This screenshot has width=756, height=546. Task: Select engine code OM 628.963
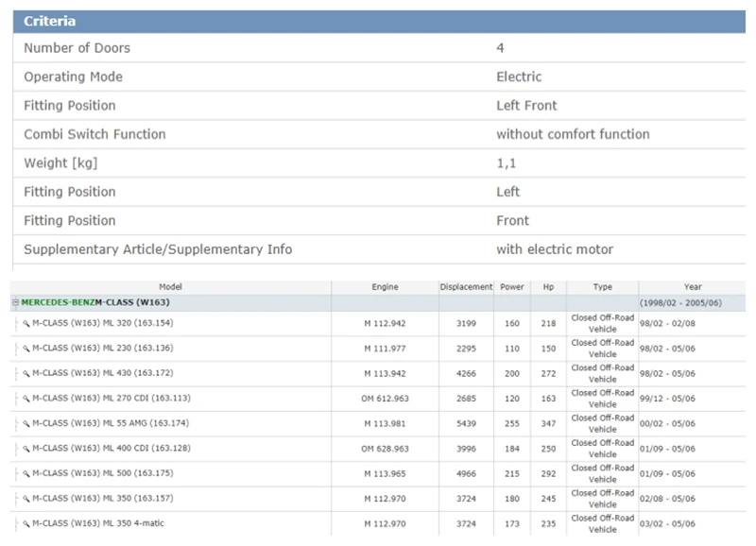coord(385,449)
